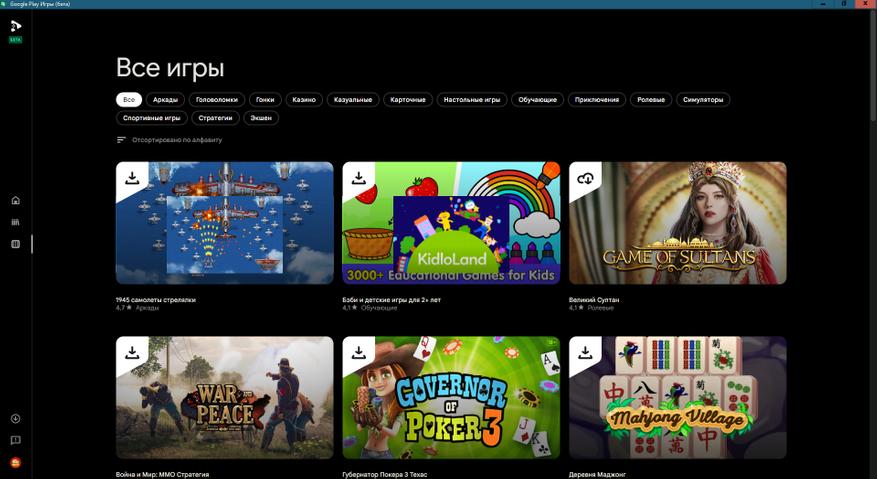Select the 'Ролевые' chip

point(651,100)
